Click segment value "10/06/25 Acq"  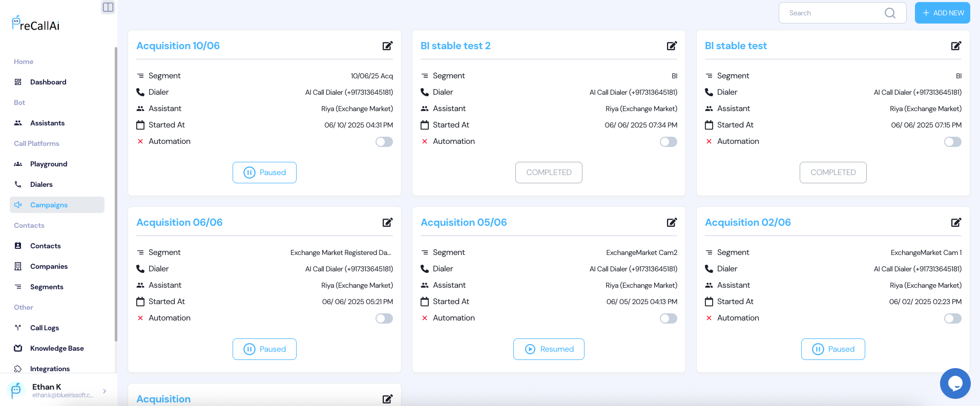coord(372,76)
